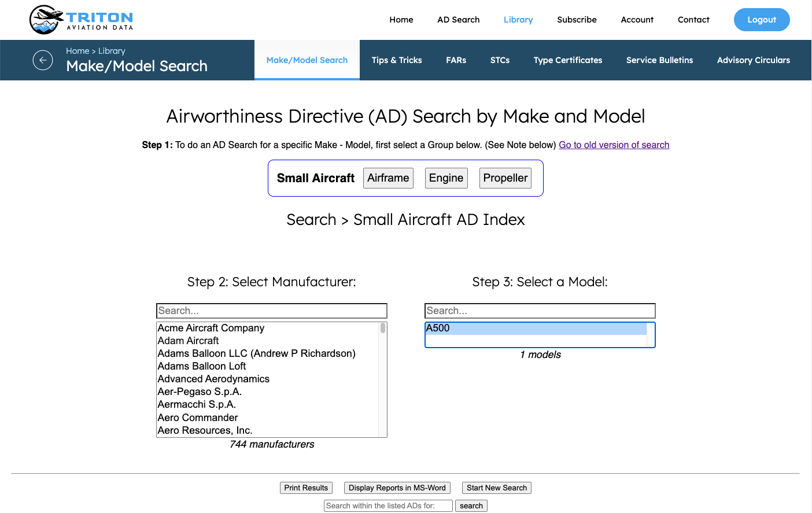Go to Library in top navigation

tap(518, 20)
